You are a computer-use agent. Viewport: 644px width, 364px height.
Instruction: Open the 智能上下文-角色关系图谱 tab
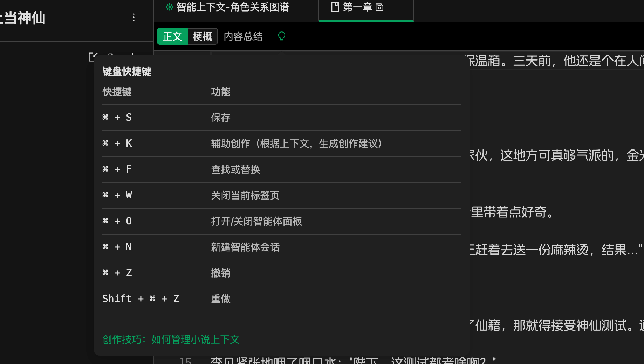233,7
